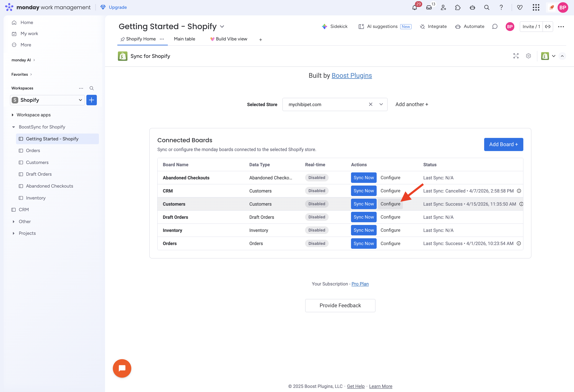Screen dimensions: 574x392
Task: Go to Home in sidebar
Action: pyautogui.click(x=27, y=23)
